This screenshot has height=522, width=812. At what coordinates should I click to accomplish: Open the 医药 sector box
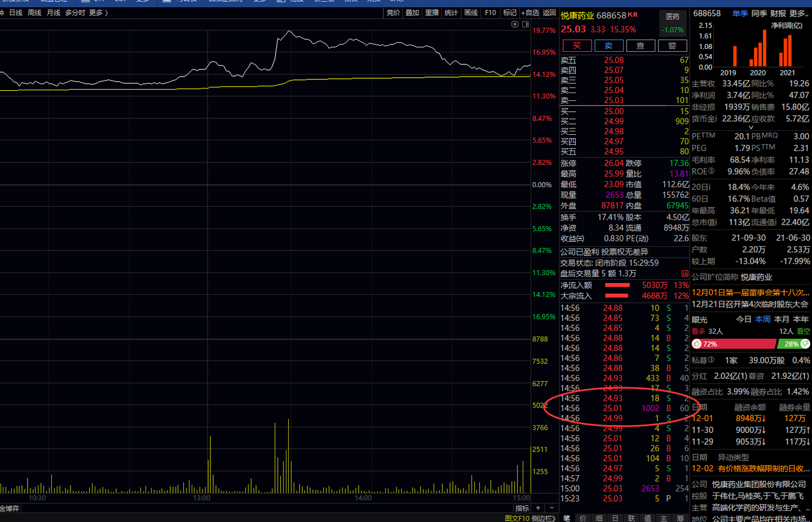click(673, 23)
